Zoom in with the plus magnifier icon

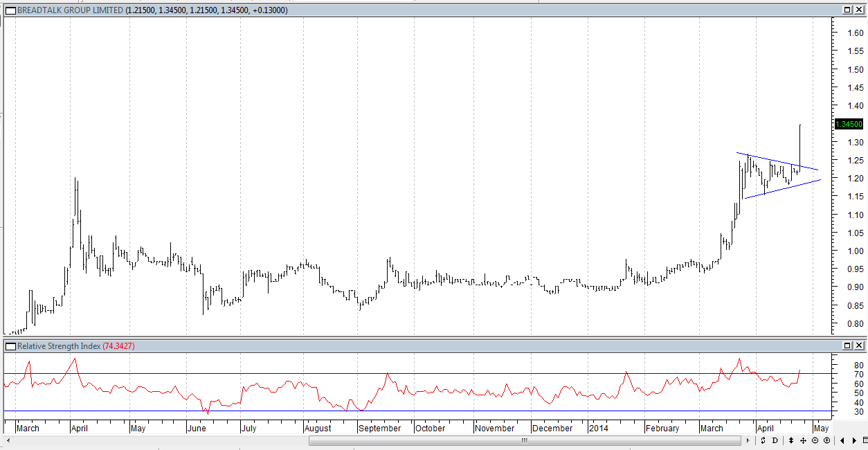click(826, 440)
